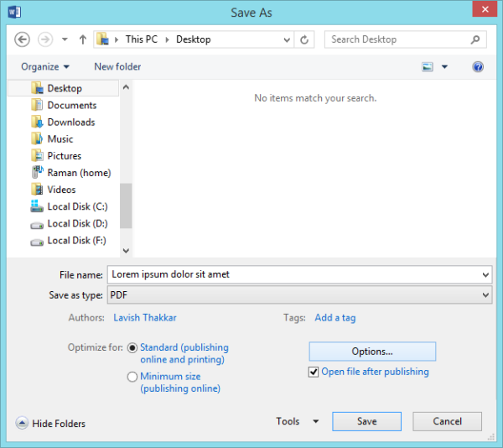Select Music in the folder tree
The width and height of the screenshot is (503, 448).
point(60,139)
